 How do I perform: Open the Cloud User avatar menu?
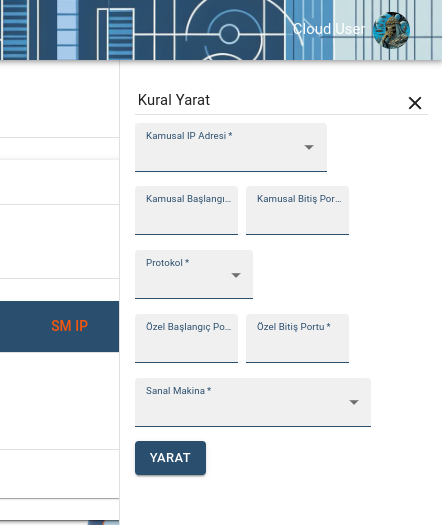[x=391, y=30]
